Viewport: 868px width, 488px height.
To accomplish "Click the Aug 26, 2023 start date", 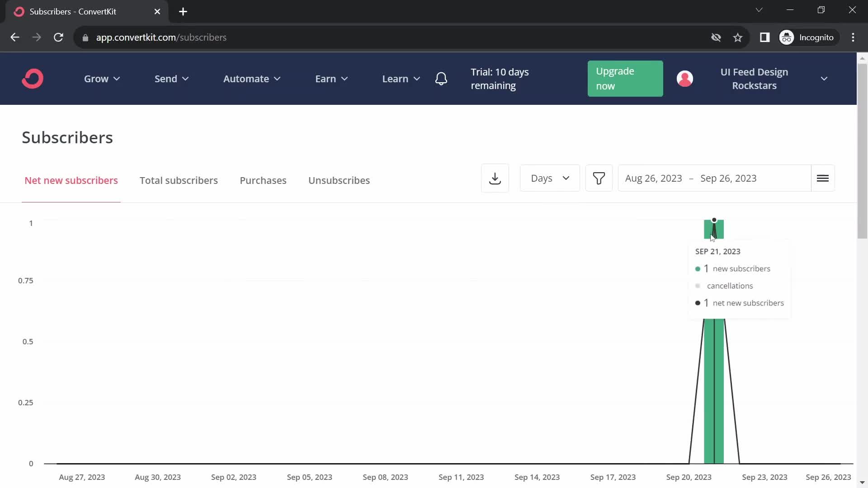I will point(653,178).
